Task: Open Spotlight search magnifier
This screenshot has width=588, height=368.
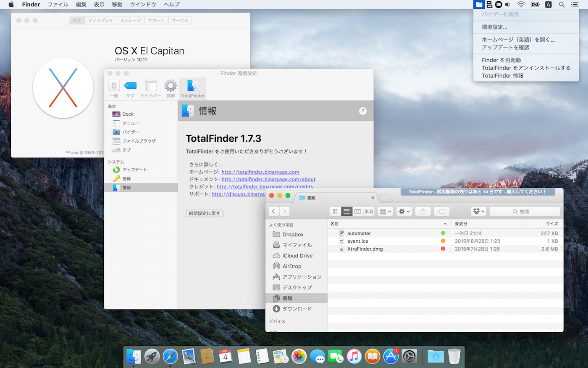Action: (x=562, y=5)
